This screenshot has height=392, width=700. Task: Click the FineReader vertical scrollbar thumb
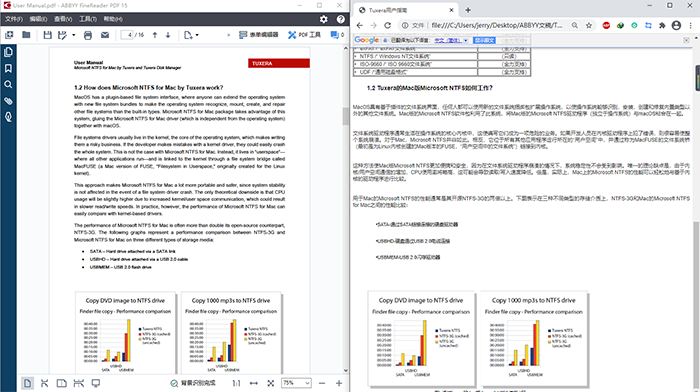pos(346,116)
